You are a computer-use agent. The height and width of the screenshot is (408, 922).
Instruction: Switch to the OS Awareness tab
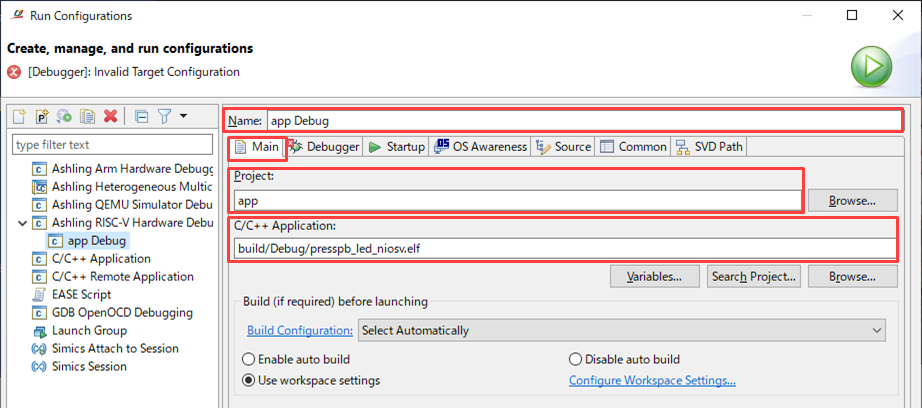[482, 147]
